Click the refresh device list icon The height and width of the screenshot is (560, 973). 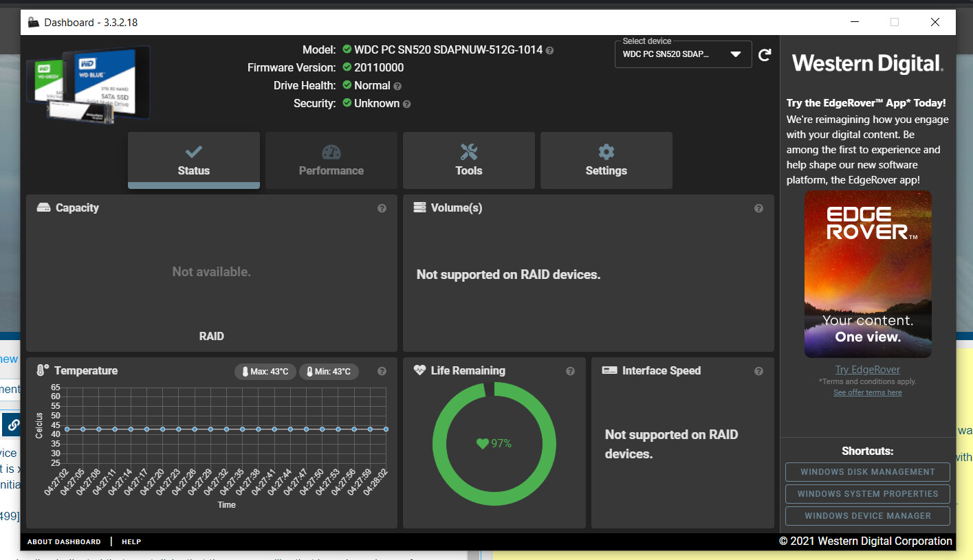point(765,54)
